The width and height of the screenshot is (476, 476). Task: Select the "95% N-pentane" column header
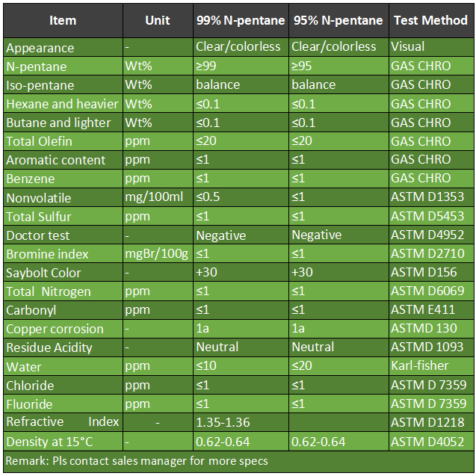coord(339,21)
